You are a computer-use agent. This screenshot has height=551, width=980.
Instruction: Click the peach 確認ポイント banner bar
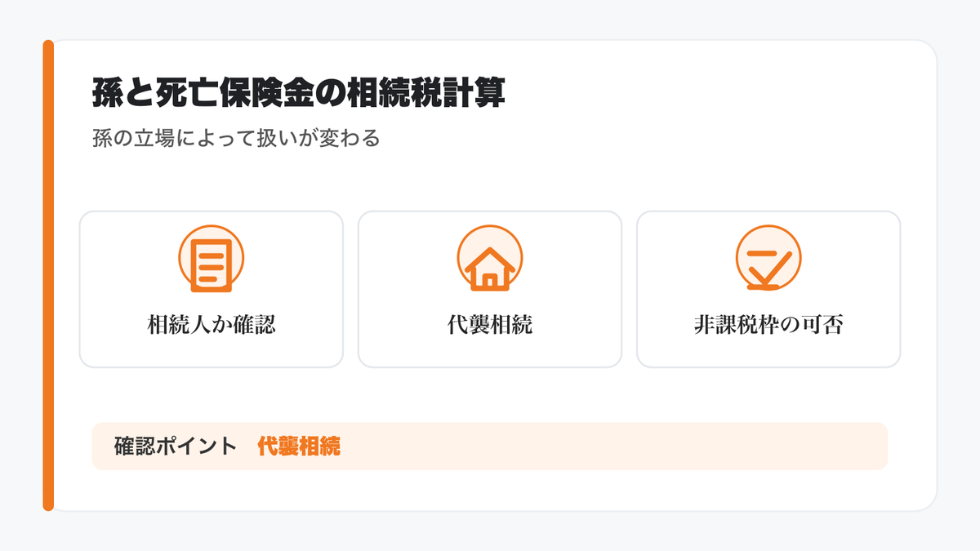490,447
